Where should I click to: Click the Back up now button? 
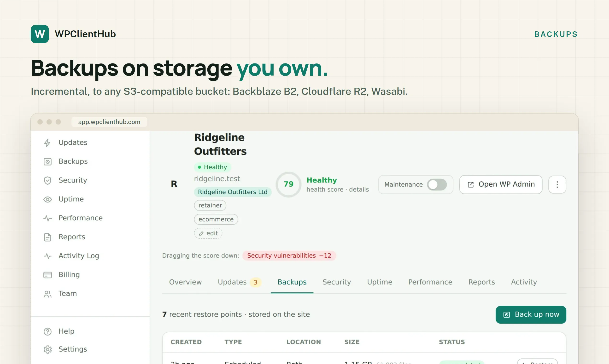point(531,314)
